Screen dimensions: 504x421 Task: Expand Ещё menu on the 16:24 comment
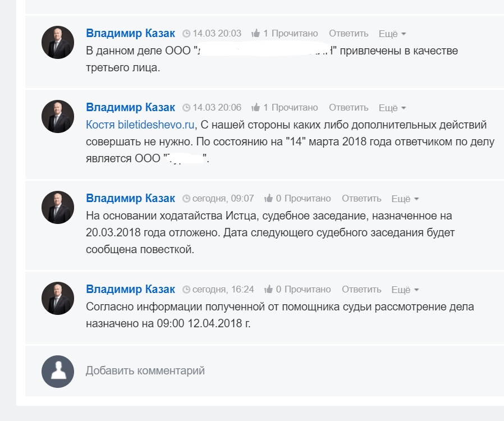(x=405, y=290)
